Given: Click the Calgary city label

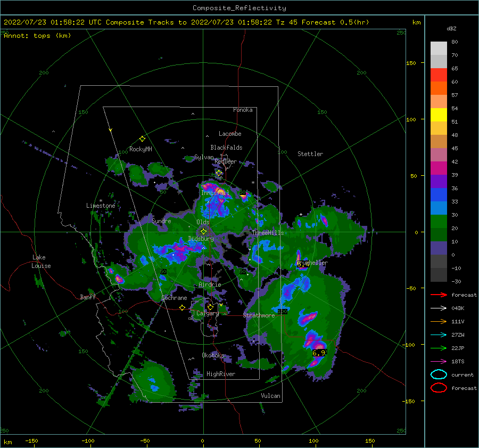Looking at the screenshot, I should tap(208, 313).
